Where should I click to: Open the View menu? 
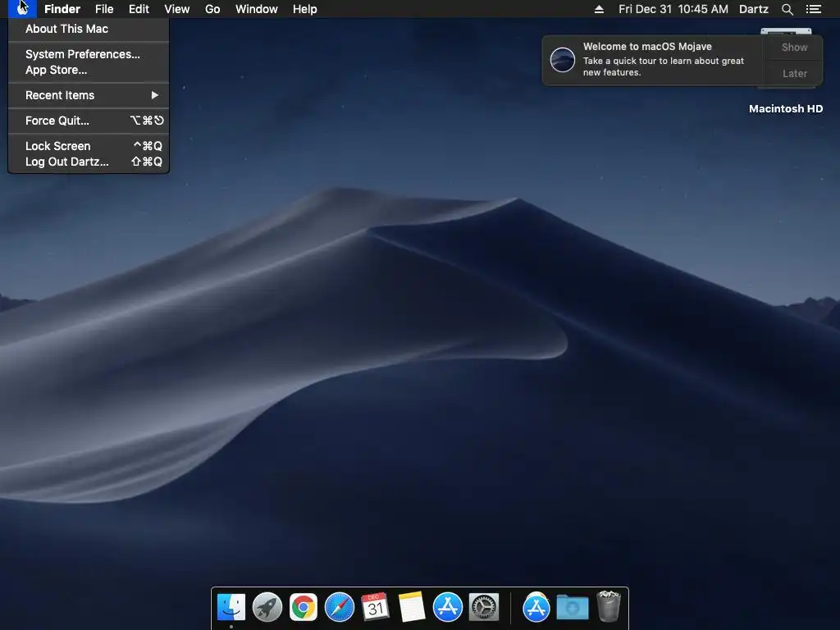[177, 9]
